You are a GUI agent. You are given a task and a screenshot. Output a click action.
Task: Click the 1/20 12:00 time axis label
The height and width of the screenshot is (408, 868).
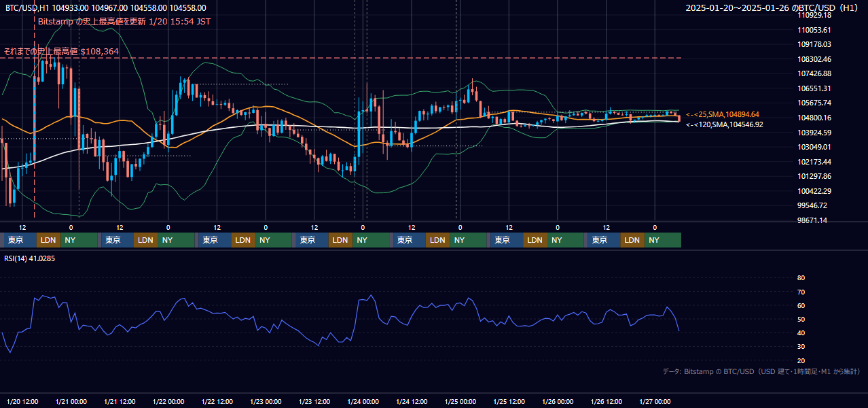(x=22, y=401)
